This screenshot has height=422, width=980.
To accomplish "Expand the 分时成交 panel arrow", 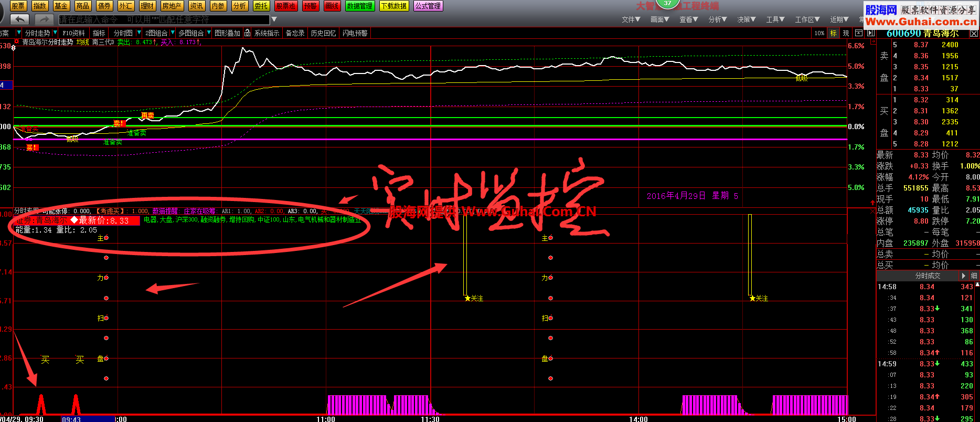I will 964,276.
